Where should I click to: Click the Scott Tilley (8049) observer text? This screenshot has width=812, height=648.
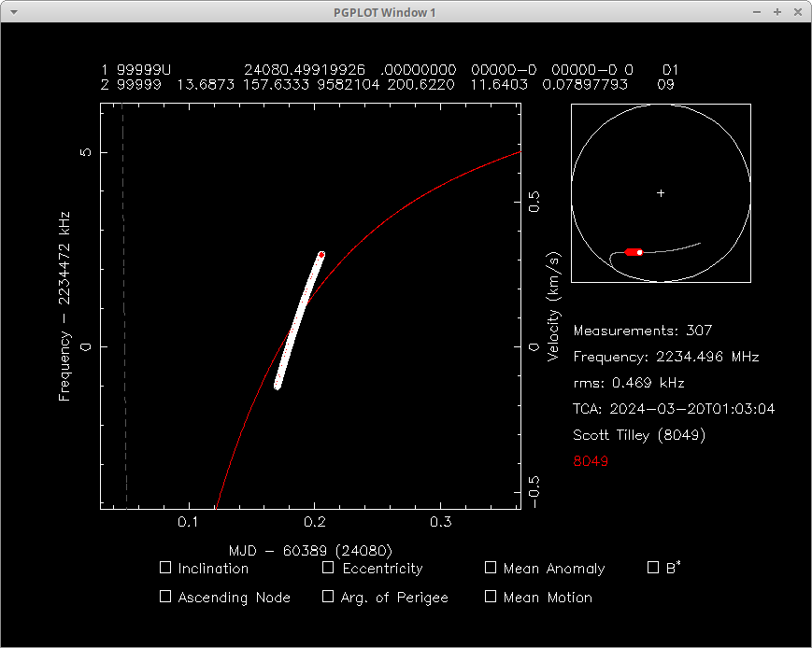(x=639, y=435)
